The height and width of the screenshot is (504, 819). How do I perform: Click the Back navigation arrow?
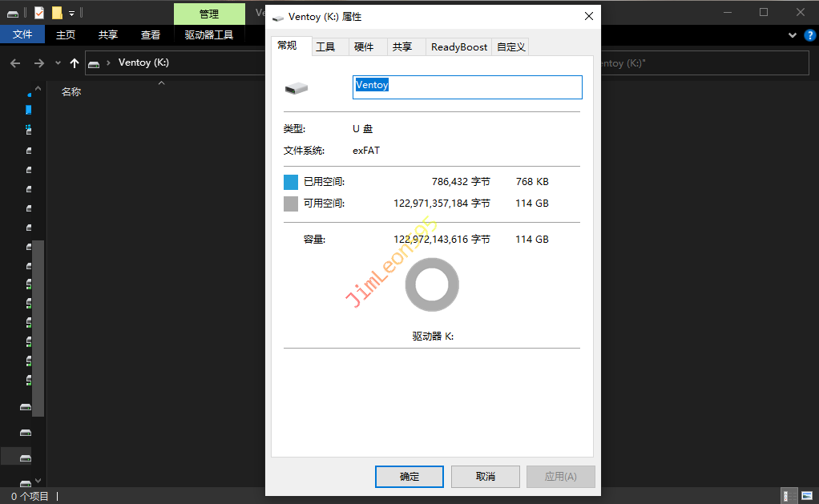pos(15,63)
